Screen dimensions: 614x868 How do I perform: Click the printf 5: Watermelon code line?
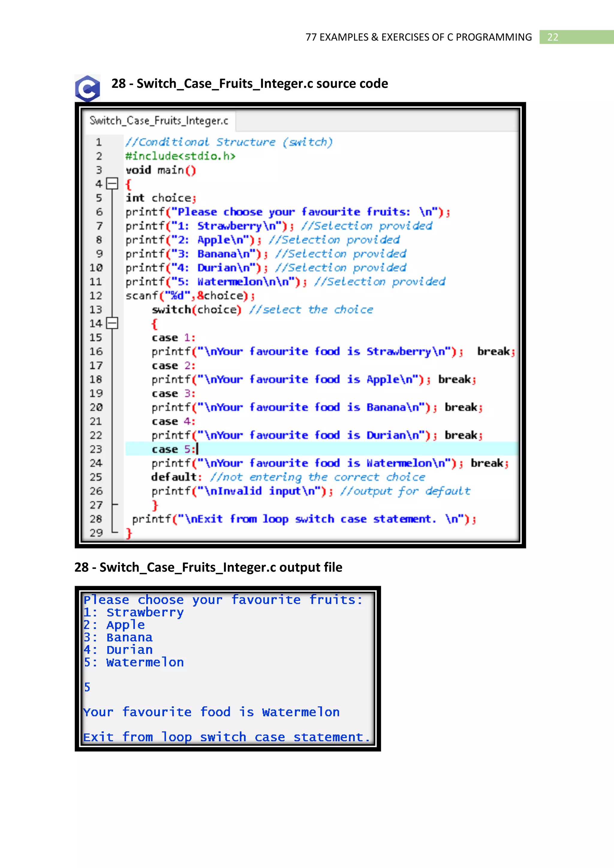click(x=216, y=282)
